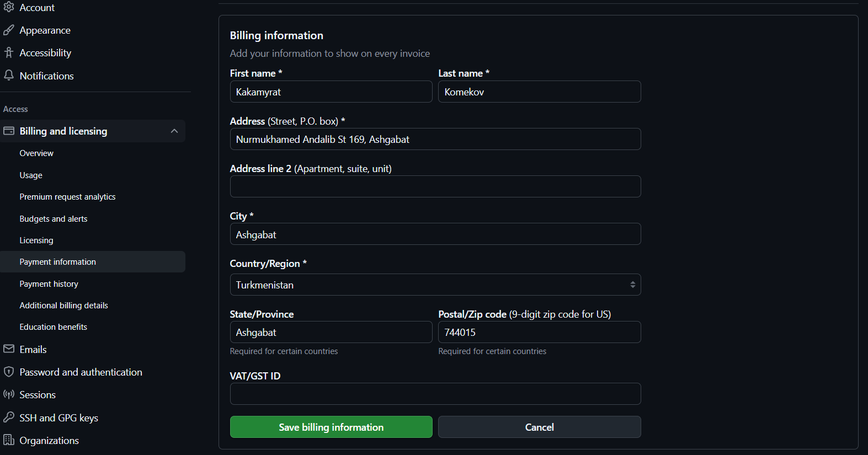Image resolution: width=868 pixels, height=455 pixels.
Task: Select the Appearance paintbrush icon
Action: pos(9,30)
